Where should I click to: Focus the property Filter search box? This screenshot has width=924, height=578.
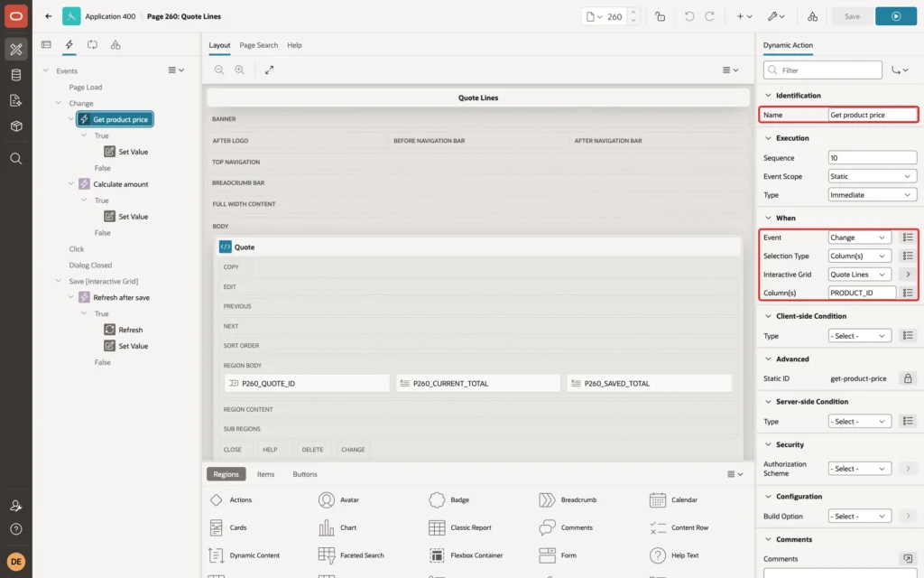click(823, 70)
